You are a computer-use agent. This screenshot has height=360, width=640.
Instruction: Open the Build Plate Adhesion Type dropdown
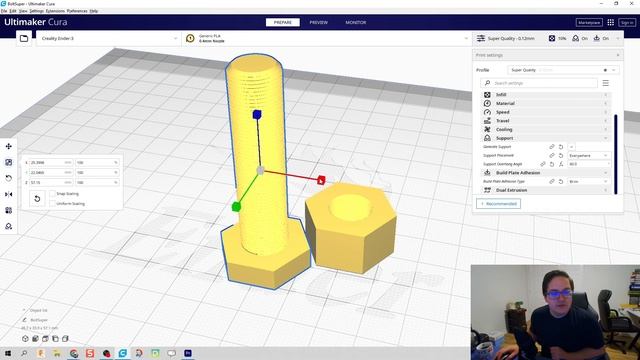coord(589,181)
